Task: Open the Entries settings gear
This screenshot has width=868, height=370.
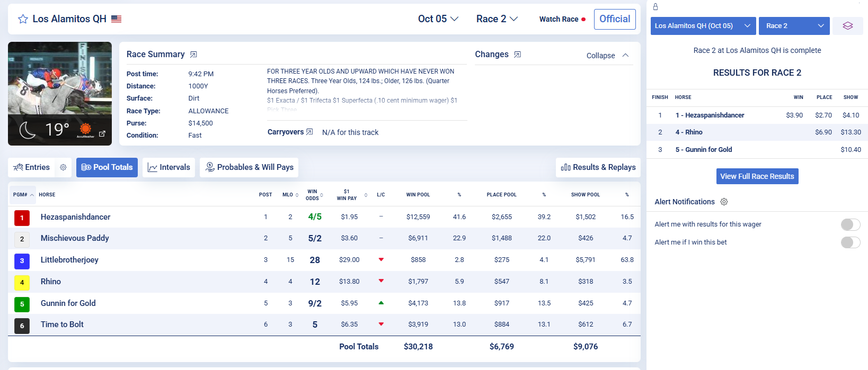Action: pyautogui.click(x=63, y=167)
